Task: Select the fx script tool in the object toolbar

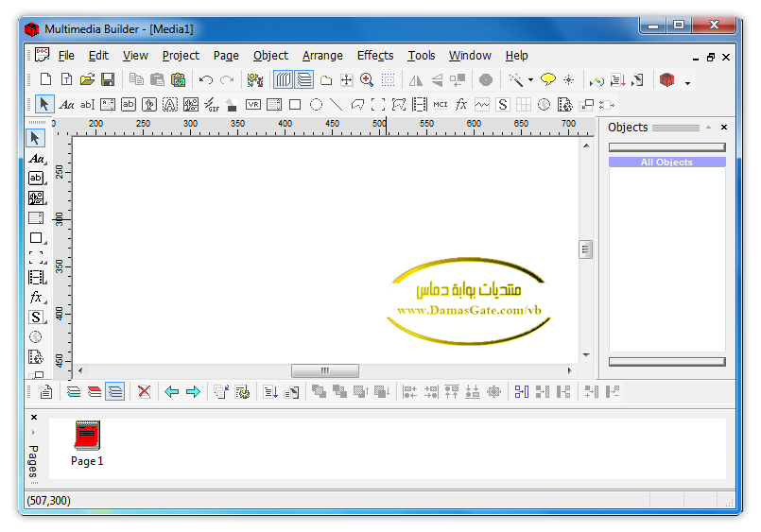Action: (x=461, y=104)
